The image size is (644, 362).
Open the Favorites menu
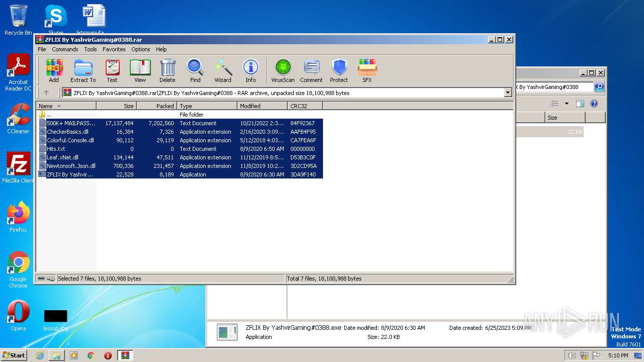coord(114,49)
